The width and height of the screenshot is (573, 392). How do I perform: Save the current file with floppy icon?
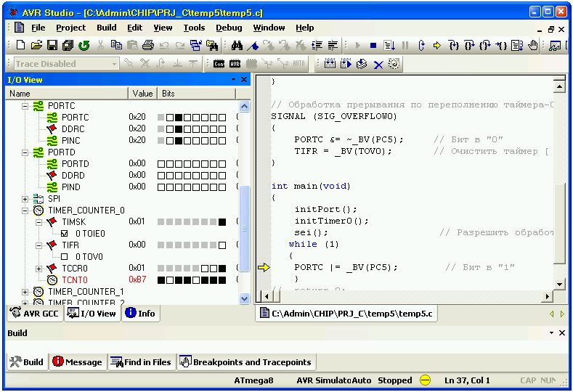[x=52, y=45]
